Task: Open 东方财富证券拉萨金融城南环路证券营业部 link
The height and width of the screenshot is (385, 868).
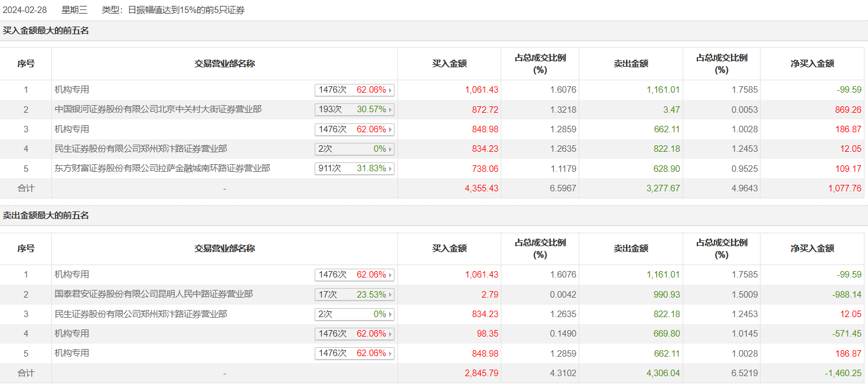Action: (162, 168)
